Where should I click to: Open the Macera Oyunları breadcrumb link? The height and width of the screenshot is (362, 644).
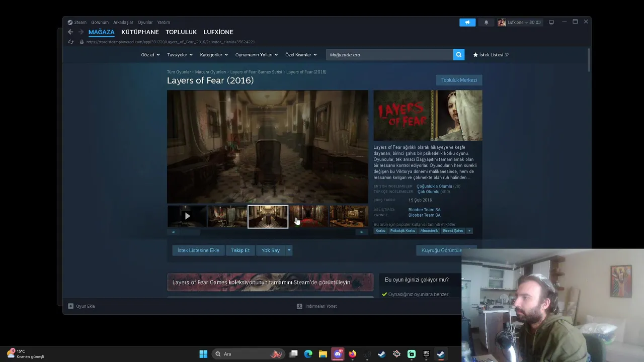pyautogui.click(x=210, y=72)
